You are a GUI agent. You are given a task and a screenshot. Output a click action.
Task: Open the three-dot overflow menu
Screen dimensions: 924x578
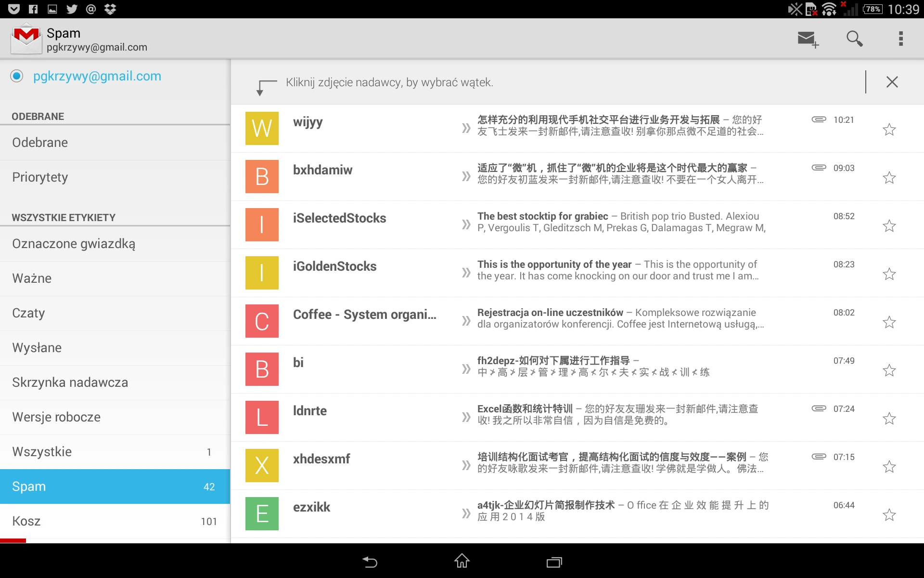tap(901, 39)
